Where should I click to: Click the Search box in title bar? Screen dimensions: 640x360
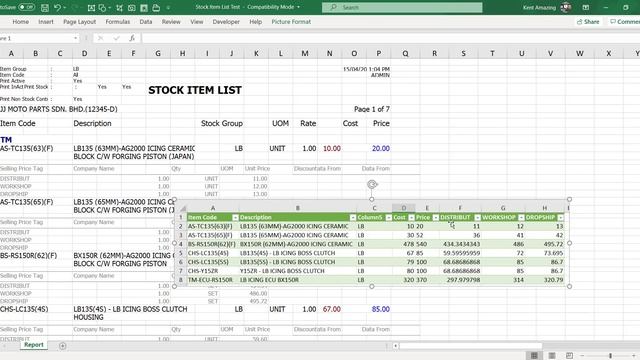pyautogui.click(x=402, y=7)
